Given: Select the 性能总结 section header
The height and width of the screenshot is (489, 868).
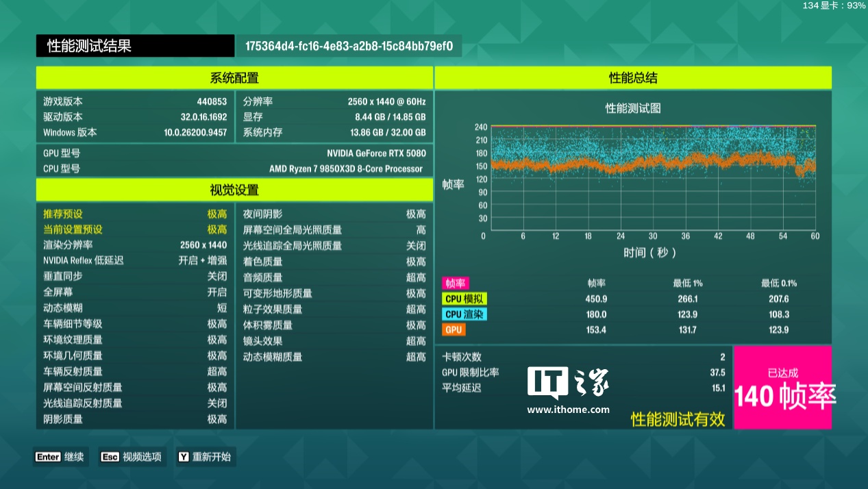Looking at the screenshot, I should [633, 78].
